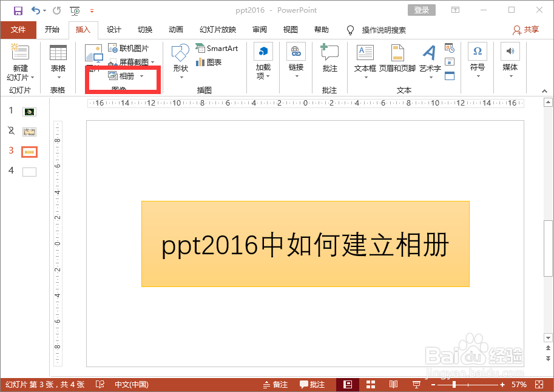Open Customize Quick Access Toolbar arrow
The width and height of the screenshot is (554, 392).
click(x=92, y=11)
